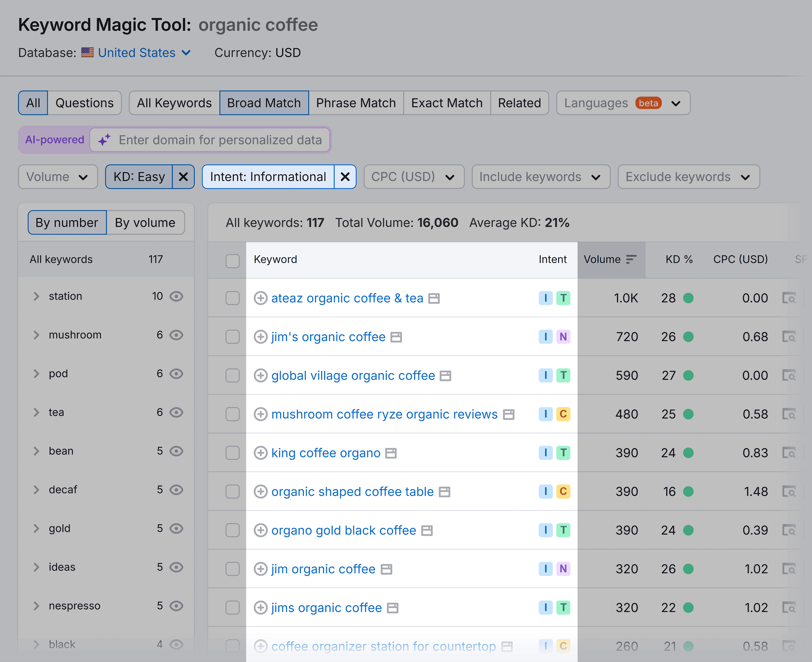Add 'organic shaped coffee table' via plus icon
The width and height of the screenshot is (812, 662).
pos(260,491)
